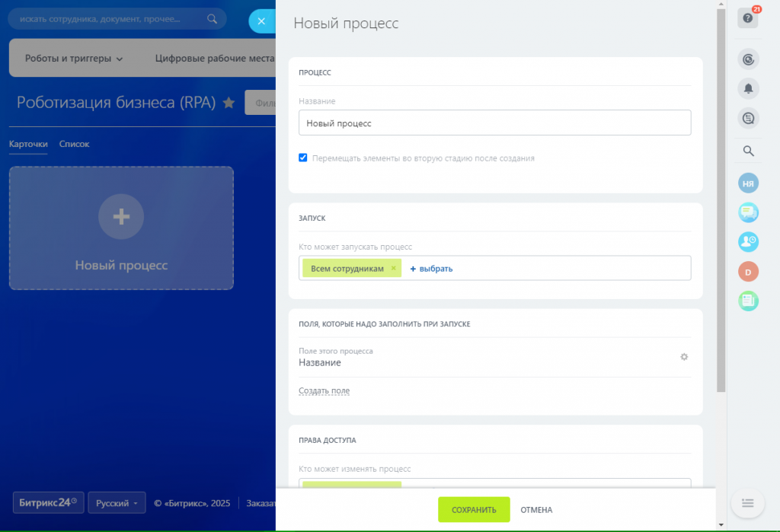Image resolution: width=780 pixels, height=532 pixels.
Task: Click the Создать поле link
Action: click(324, 390)
